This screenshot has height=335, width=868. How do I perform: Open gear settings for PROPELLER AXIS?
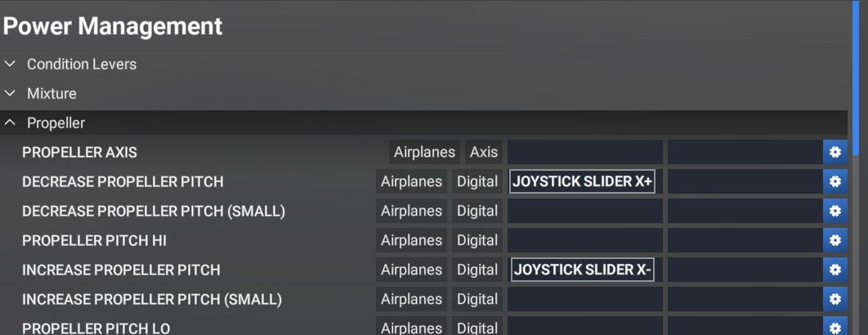834,152
